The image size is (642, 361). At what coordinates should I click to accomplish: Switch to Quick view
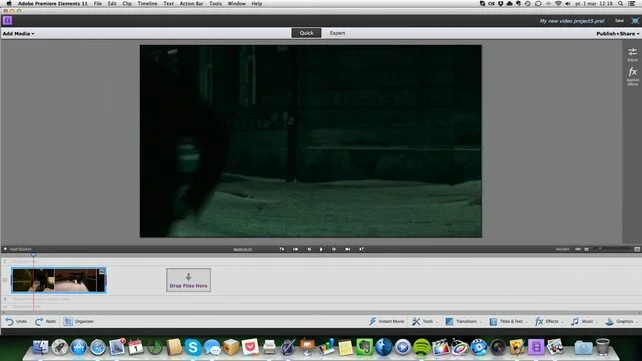pyautogui.click(x=306, y=33)
